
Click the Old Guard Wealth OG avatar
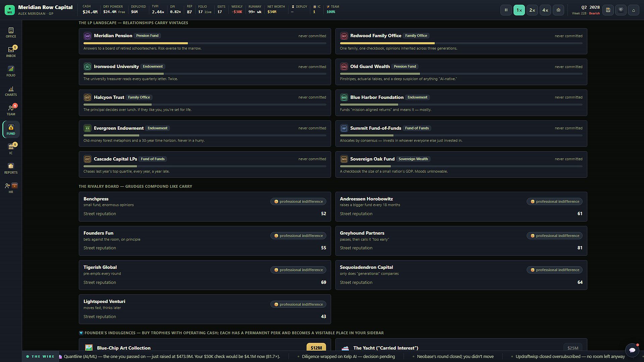344,67
